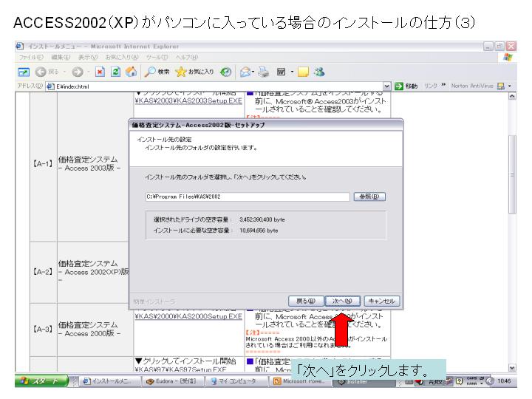The width and height of the screenshot is (532, 399).
Task: Open the ファイル(F) menu
Action: (31, 58)
